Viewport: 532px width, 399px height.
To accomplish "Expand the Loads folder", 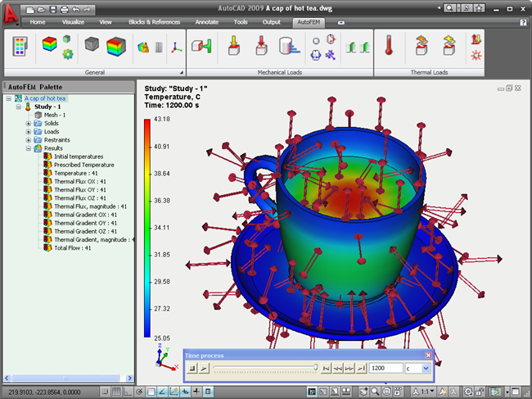I will click(29, 132).
